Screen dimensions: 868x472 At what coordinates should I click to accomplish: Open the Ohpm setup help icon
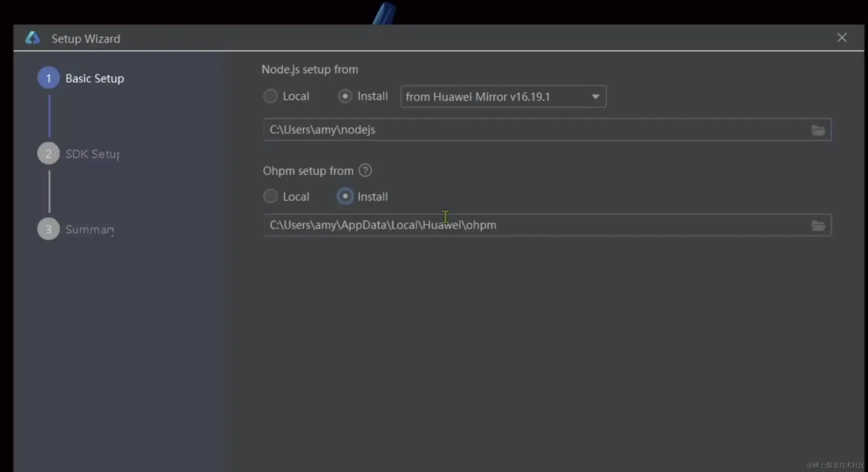click(365, 170)
